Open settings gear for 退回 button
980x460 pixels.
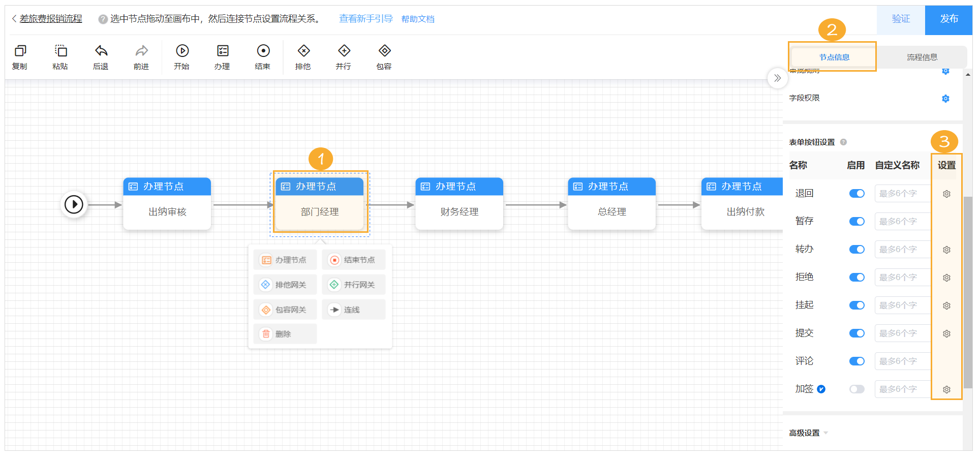click(x=946, y=194)
